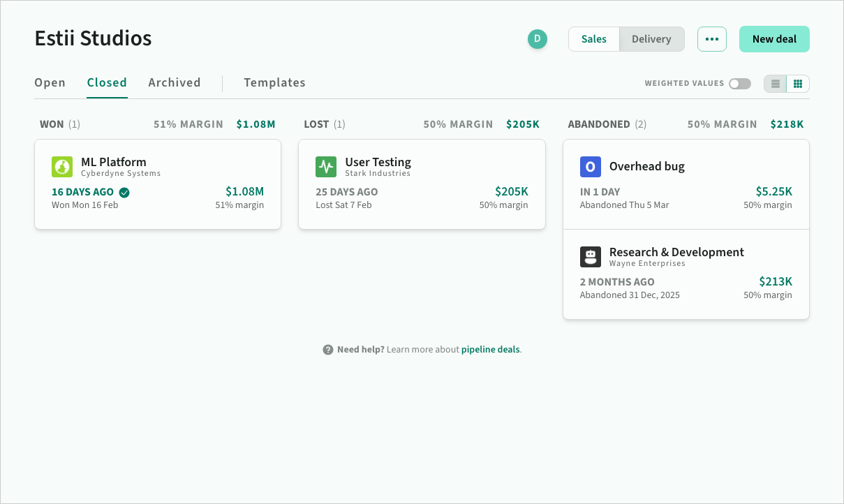844x504 pixels.
Task: Open the pipeline deals help link
Action: (490, 350)
